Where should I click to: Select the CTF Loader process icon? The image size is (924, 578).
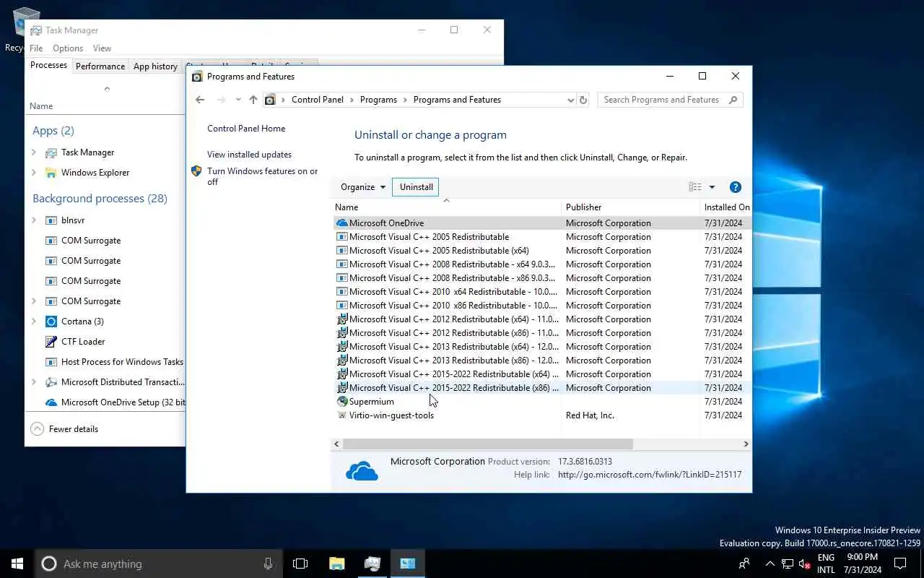point(51,342)
